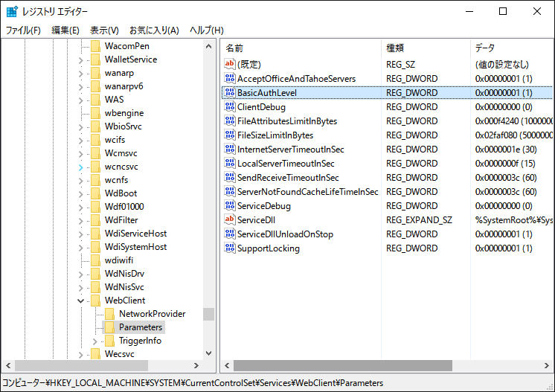Click the tree pane vertical scrollbar thumb

pos(208,314)
